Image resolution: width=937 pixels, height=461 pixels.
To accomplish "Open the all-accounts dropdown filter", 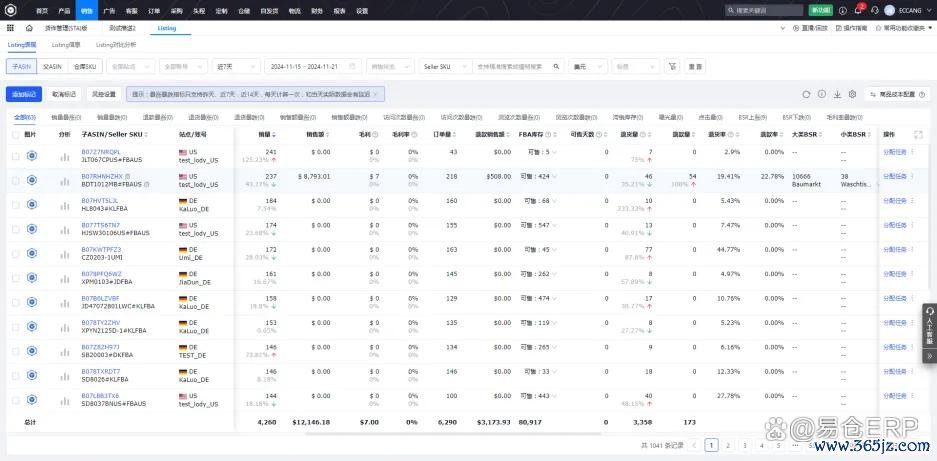I will click(x=183, y=66).
